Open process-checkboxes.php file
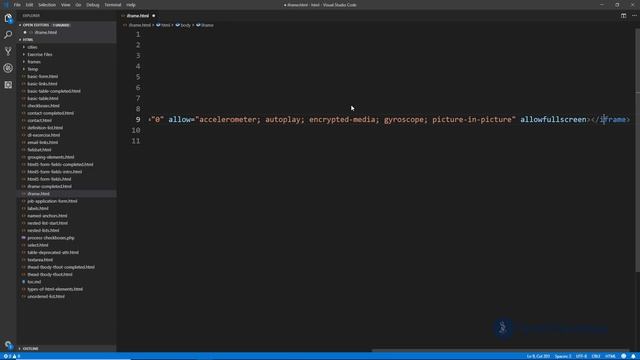 (x=51, y=238)
